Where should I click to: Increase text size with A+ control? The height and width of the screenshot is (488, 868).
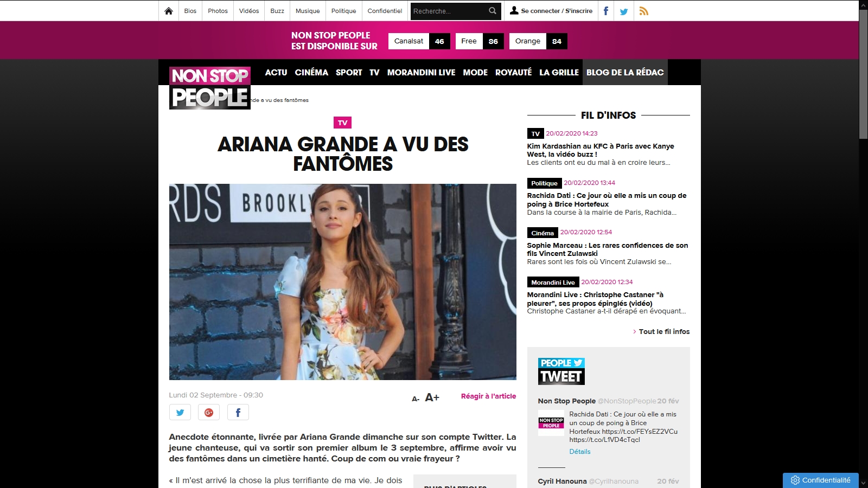(x=432, y=397)
